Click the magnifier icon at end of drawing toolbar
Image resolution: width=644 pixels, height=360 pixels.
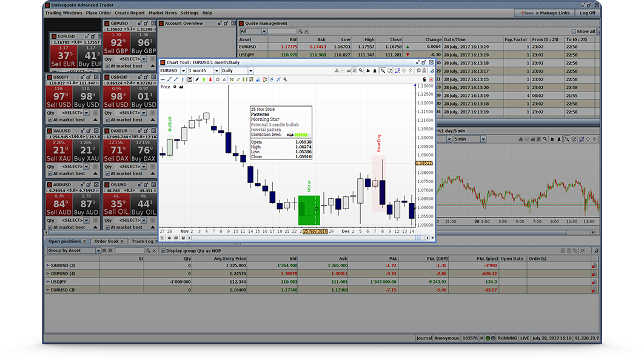pyautogui.click(x=285, y=79)
